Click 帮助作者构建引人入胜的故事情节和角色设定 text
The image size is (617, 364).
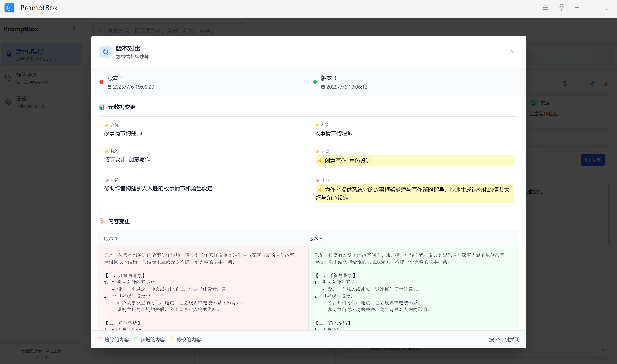coord(158,188)
